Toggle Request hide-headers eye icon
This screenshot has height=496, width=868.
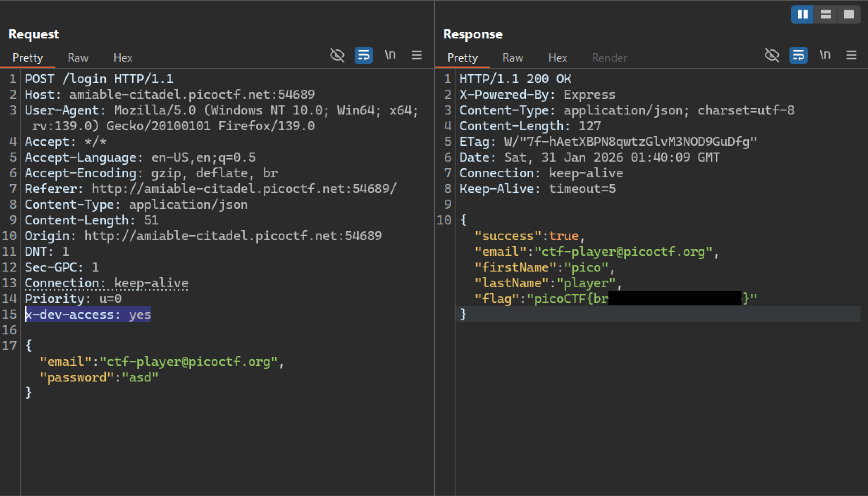point(337,55)
